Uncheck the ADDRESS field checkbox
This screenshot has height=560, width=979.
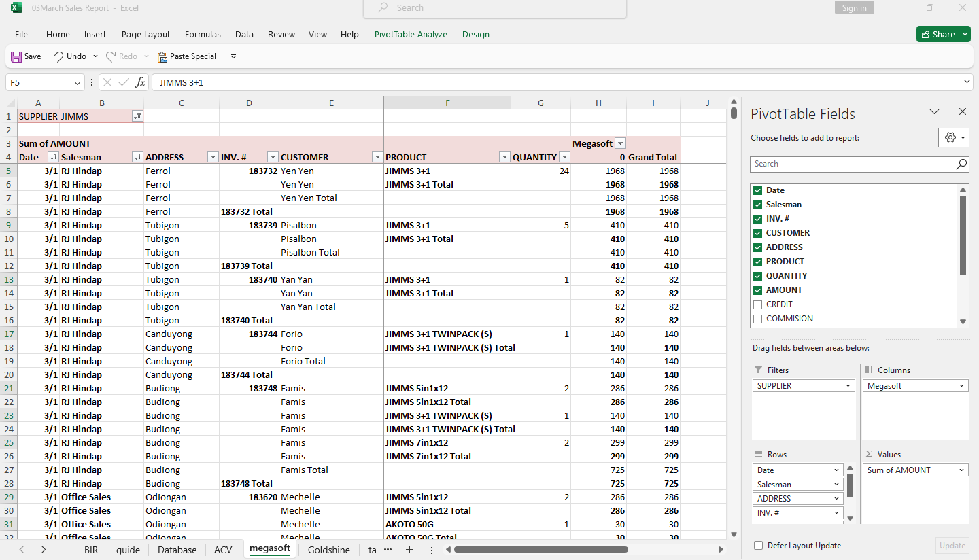click(x=757, y=247)
